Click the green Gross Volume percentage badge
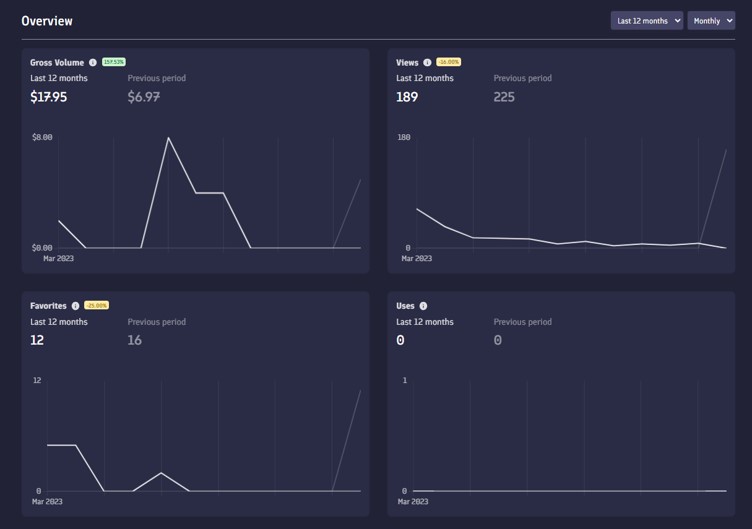The image size is (752, 529). [x=114, y=62]
